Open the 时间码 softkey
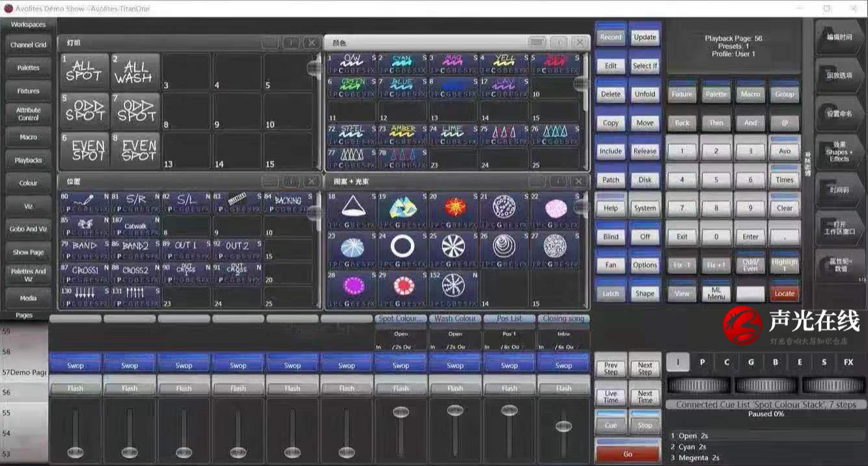Screen dimensions: 868x466 (839, 189)
